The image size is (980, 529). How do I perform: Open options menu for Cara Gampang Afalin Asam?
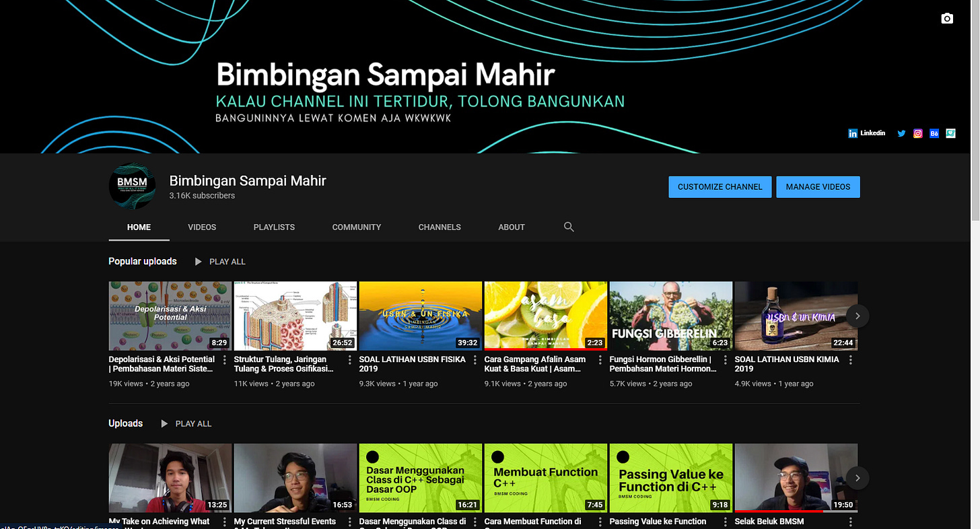pos(600,360)
